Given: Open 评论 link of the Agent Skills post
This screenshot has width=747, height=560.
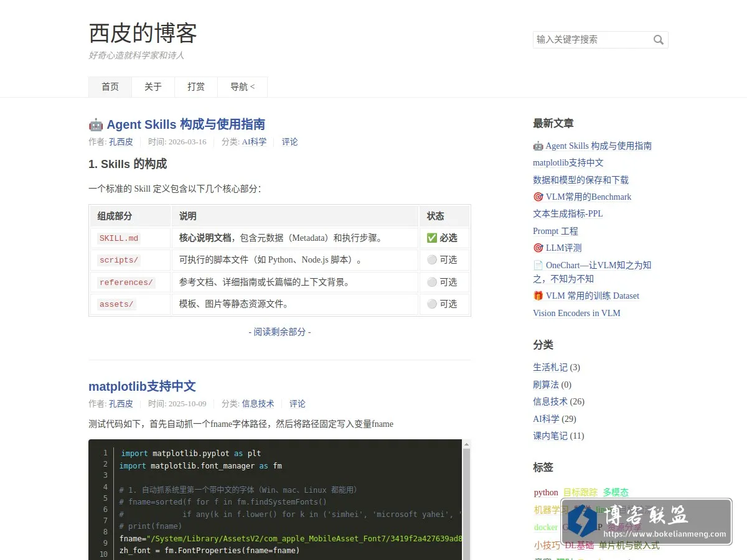Looking at the screenshot, I should [x=289, y=142].
